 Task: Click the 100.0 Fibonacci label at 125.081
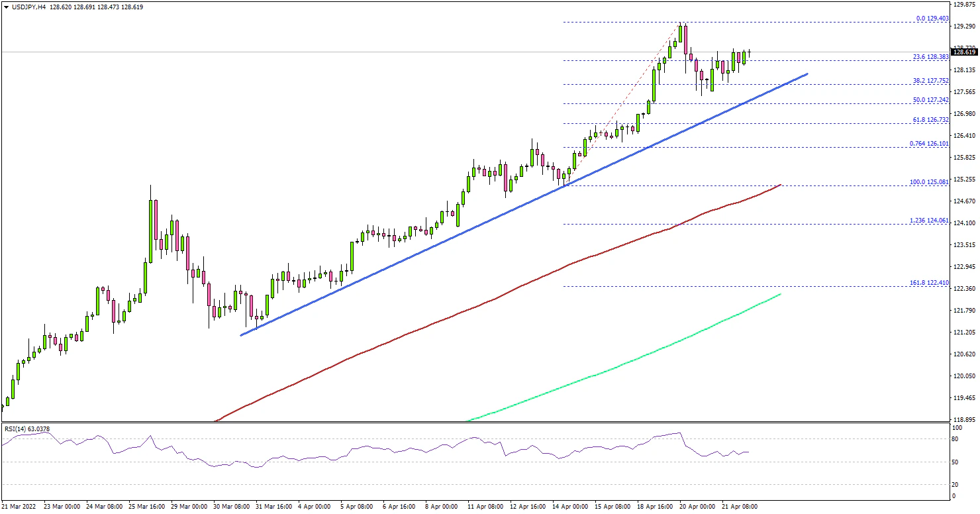click(930, 182)
